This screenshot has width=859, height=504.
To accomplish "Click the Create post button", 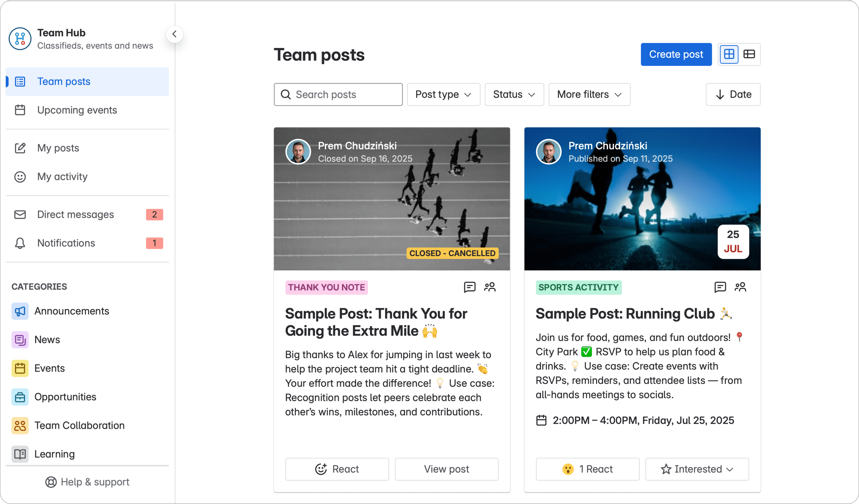I will pyautogui.click(x=676, y=54).
